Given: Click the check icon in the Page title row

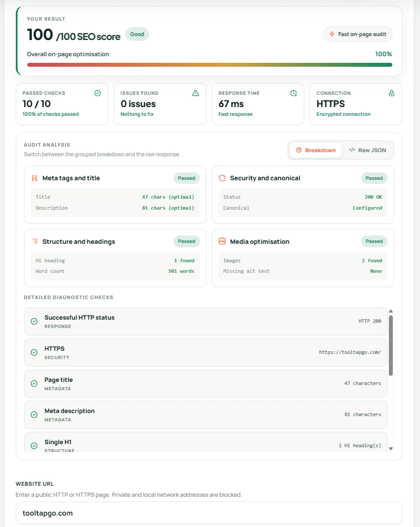Looking at the screenshot, I should (x=34, y=384).
